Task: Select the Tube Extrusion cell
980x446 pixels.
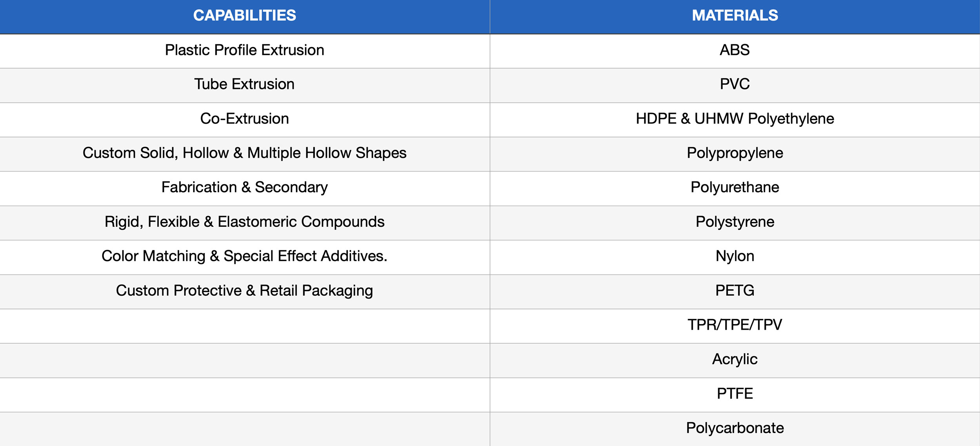Action: point(245,84)
